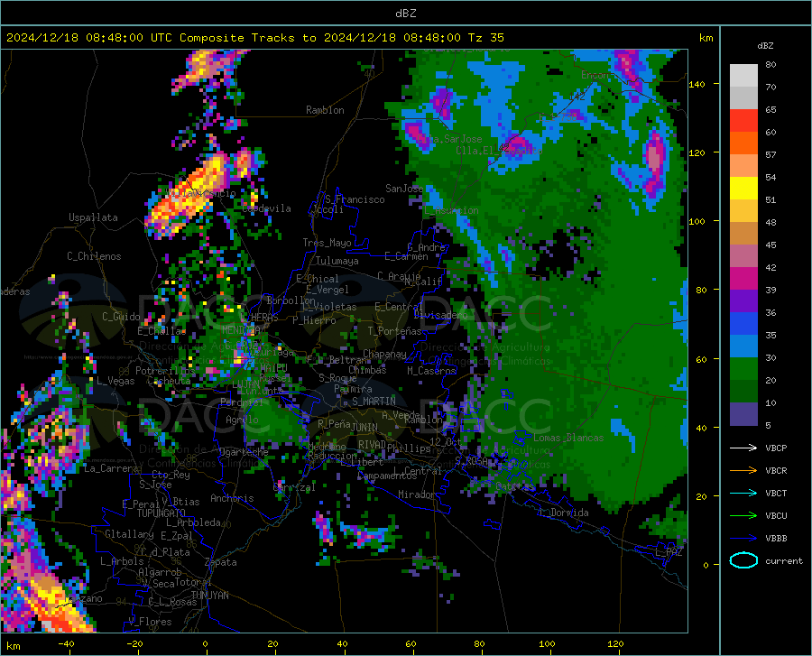This screenshot has width=812, height=656.
Task: Click the 'C_Chilenos' map label
Action: click(94, 256)
